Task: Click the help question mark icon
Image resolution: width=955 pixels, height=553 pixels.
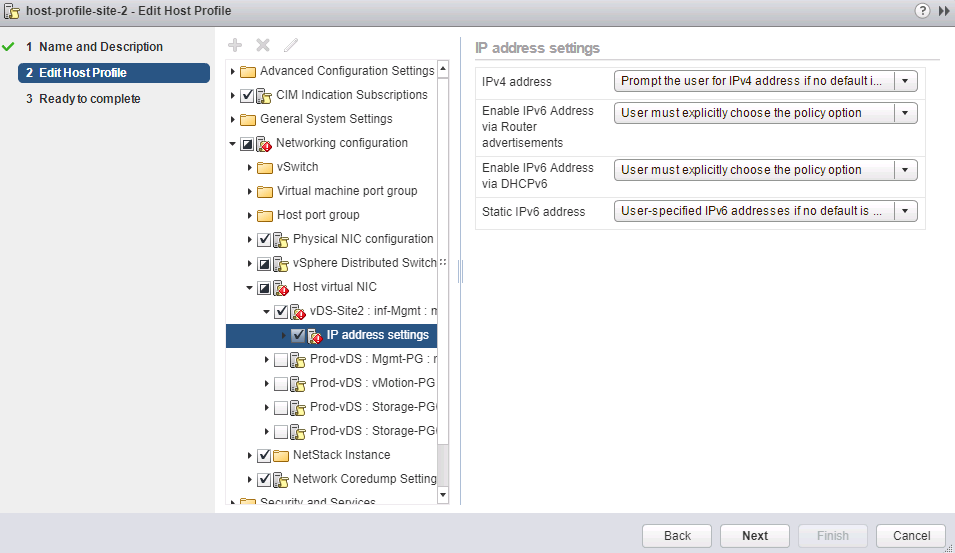Action: [921, 10]
